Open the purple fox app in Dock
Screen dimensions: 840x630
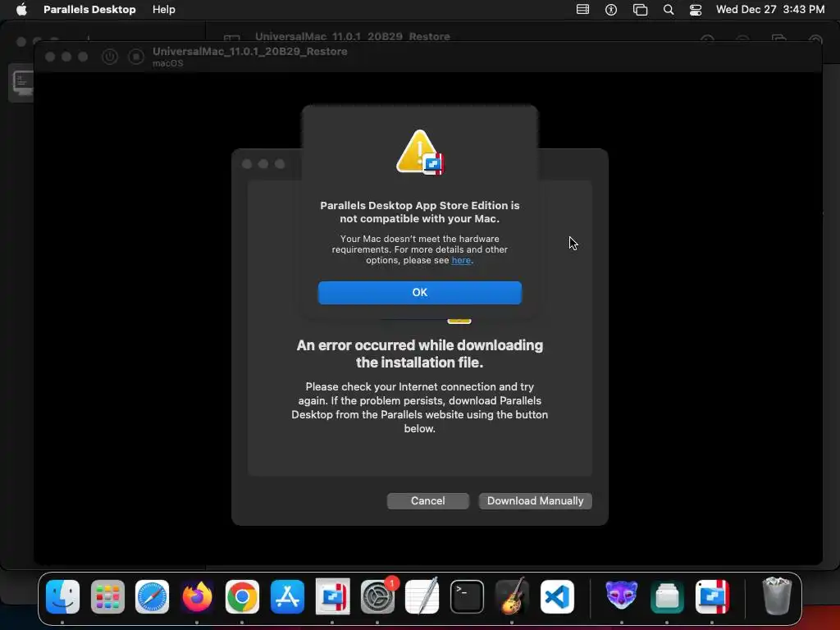click(622, 597)
